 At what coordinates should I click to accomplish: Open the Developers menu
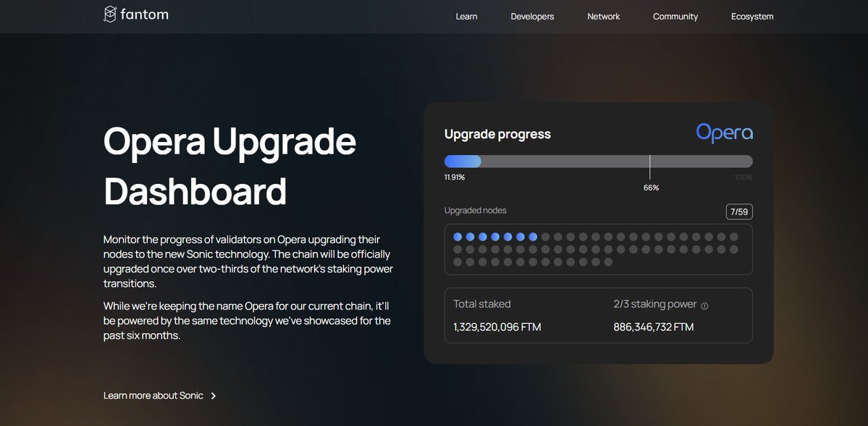tap(532, 17)
